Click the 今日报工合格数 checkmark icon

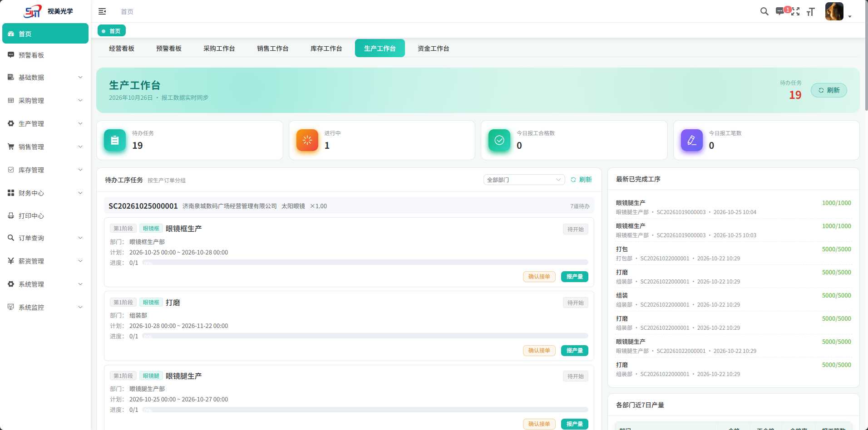coord(499,140)
